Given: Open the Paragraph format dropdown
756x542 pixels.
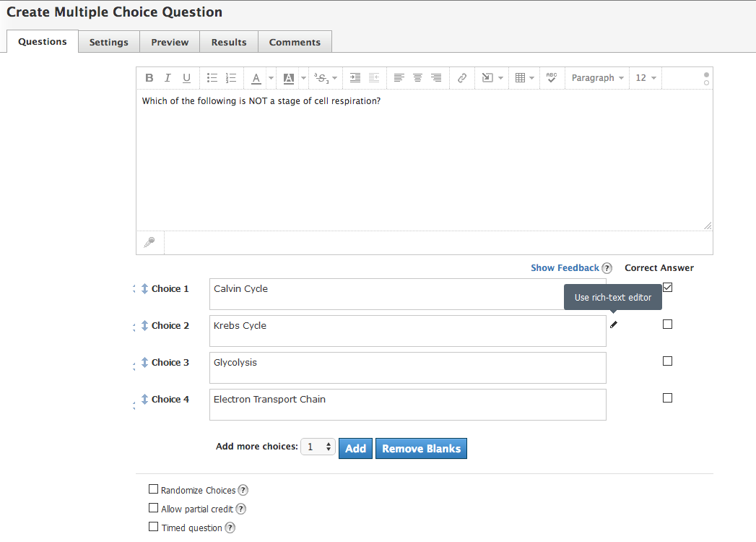Looking at the screenshot, I should [597, 78].
